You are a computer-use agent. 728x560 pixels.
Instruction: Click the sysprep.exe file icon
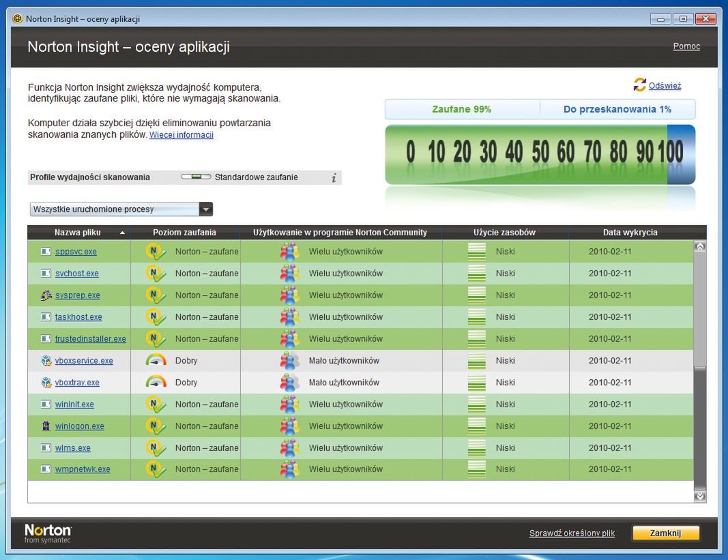(46, 295)
